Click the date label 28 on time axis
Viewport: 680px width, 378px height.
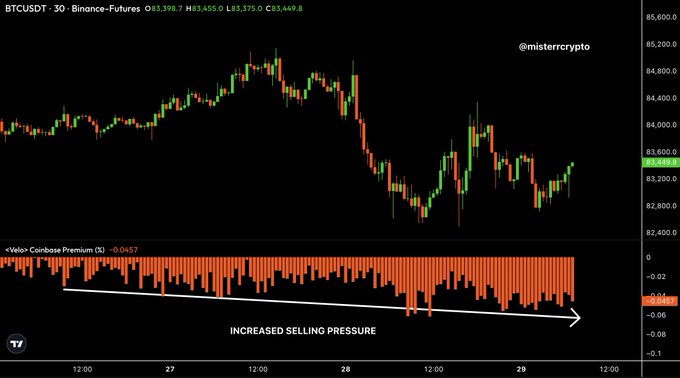pos(346,369)
